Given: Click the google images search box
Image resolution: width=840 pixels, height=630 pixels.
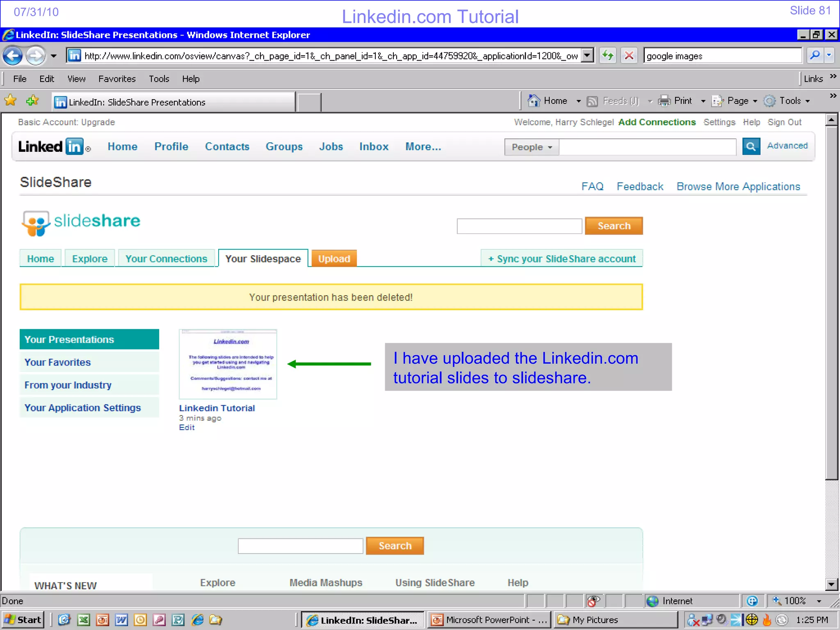Looking at the screenshot, I should pos(722,56).
